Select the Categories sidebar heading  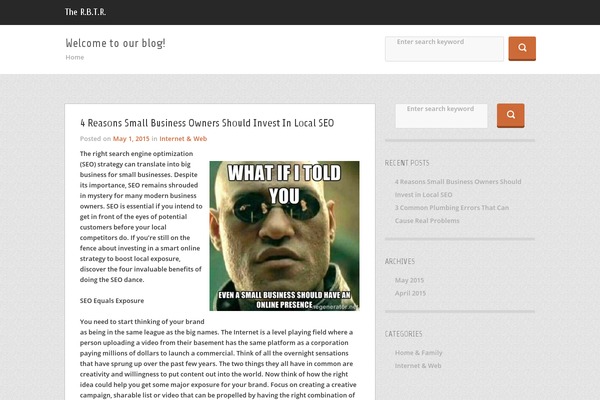pyautogui.click(x=403, y=334)
